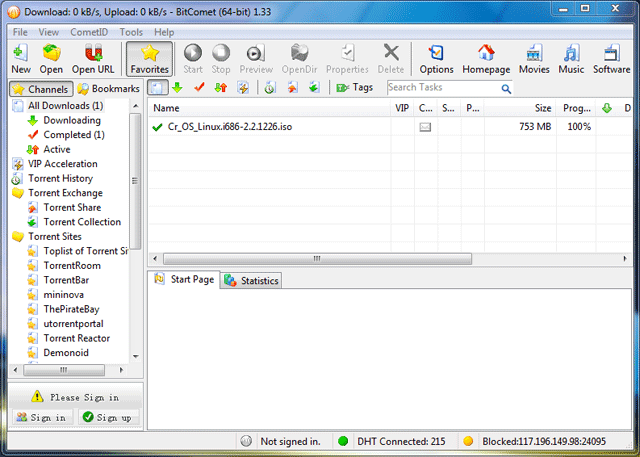Click the DHT Connected green status icon

click(343, 441)
